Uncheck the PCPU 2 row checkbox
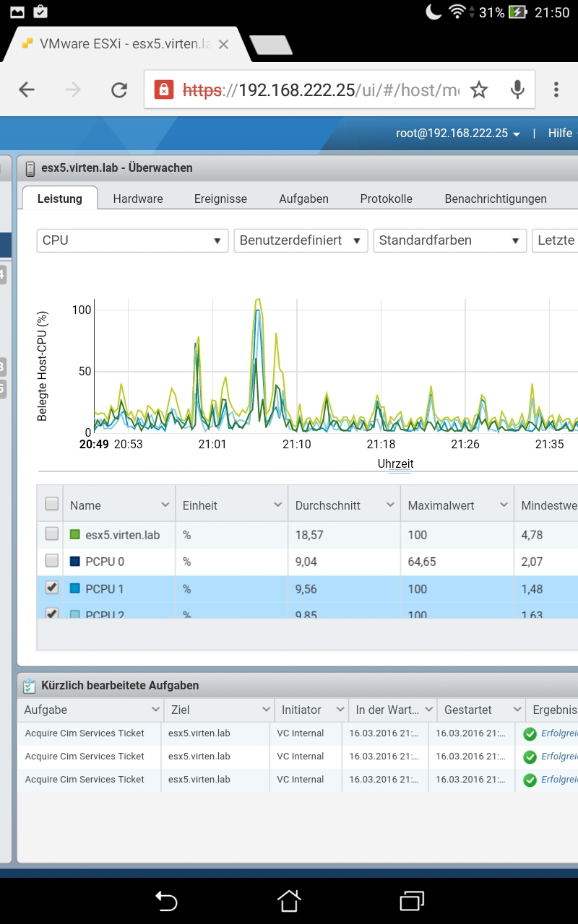578x924 pixels. point(51,614)
